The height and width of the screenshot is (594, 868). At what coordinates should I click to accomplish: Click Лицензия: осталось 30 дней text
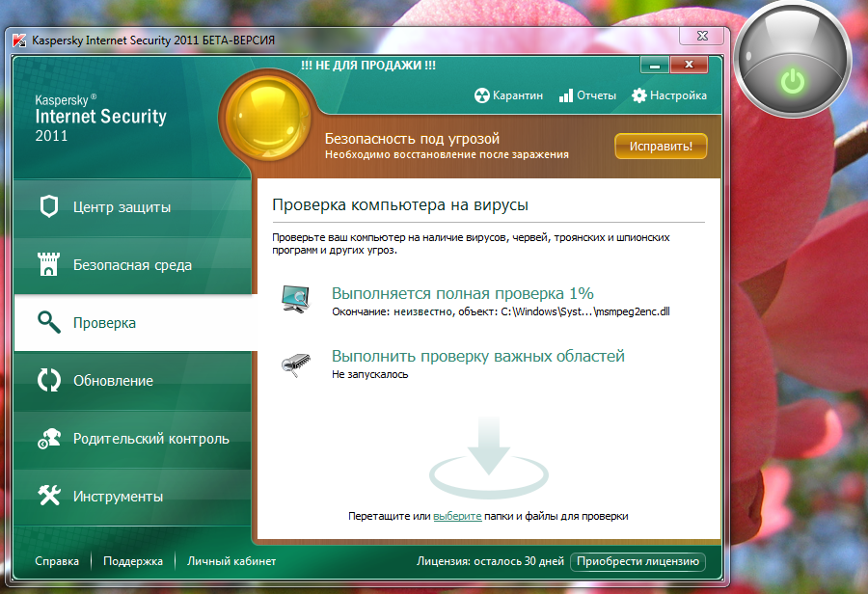pyautogui.click(x=490, y=561)
